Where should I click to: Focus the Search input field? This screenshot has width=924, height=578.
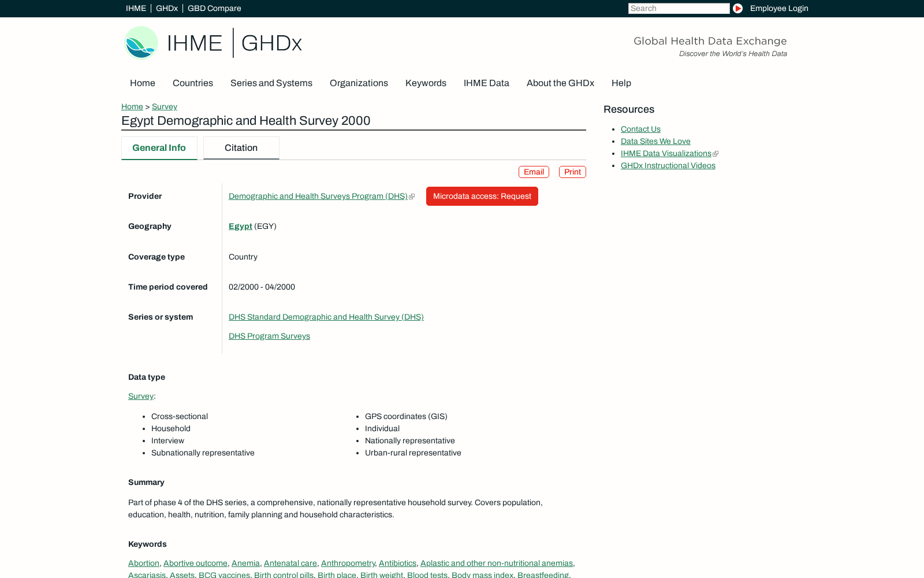click(679, 8)
